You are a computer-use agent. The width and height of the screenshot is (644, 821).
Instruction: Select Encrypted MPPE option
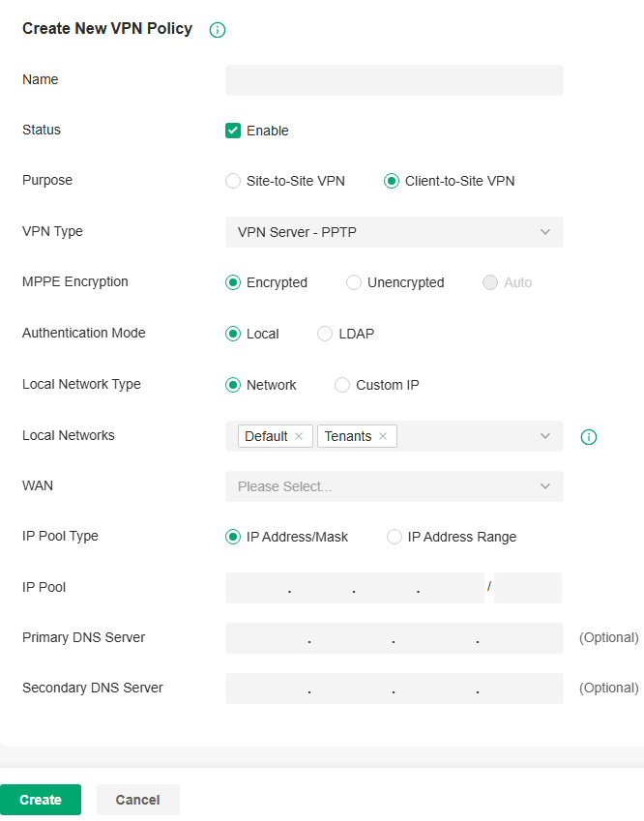[232, 282]
